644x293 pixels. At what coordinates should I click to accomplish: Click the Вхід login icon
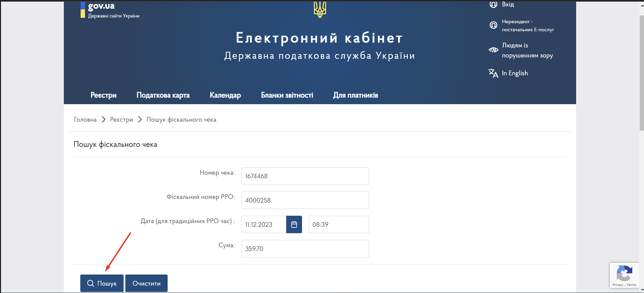493,4
